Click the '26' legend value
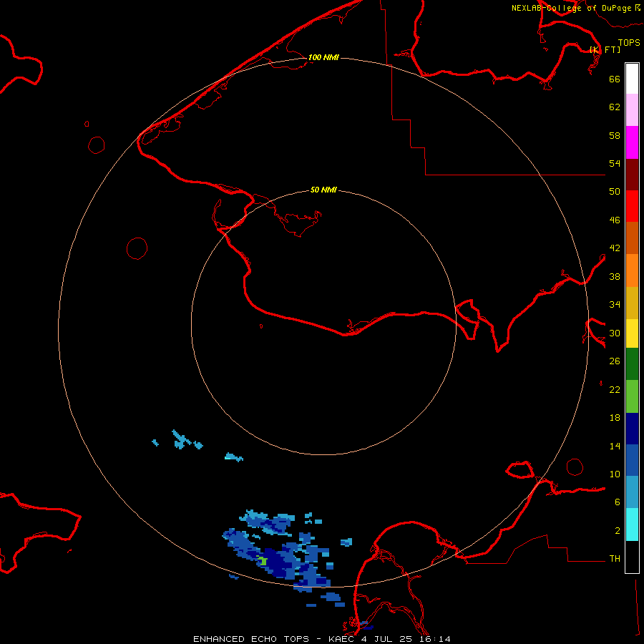 click(x=615, y=361)
